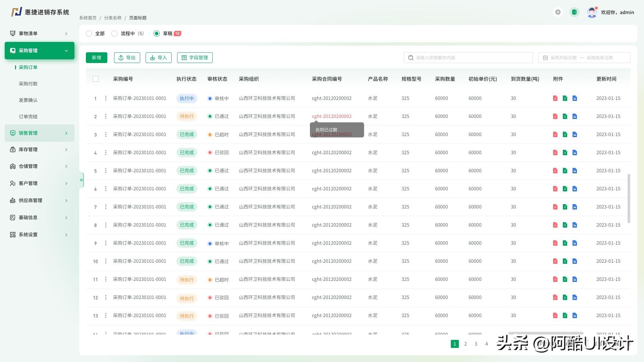Open the PDF attachment in row 1

[555, 98]
